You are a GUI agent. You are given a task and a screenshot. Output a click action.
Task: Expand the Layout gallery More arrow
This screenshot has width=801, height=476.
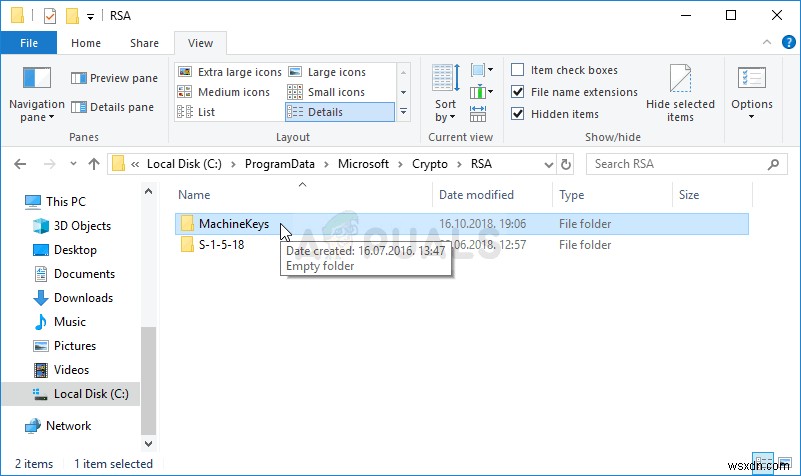pyautogui.click(x=403, y=112)
